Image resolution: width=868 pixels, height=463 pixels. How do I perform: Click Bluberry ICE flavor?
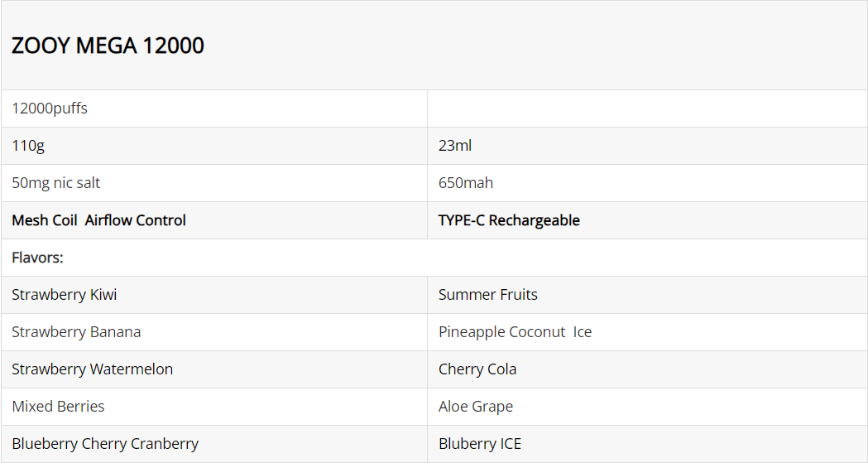480,444
